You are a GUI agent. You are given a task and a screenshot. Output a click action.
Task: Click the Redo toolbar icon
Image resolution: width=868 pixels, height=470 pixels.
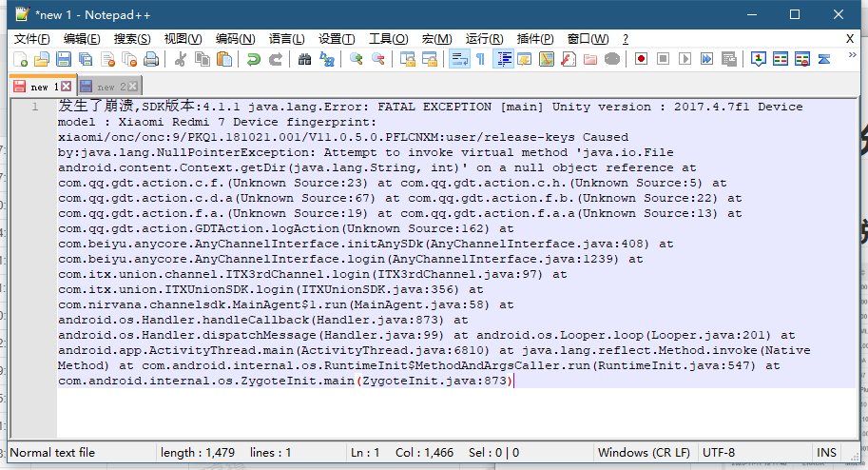276,59
